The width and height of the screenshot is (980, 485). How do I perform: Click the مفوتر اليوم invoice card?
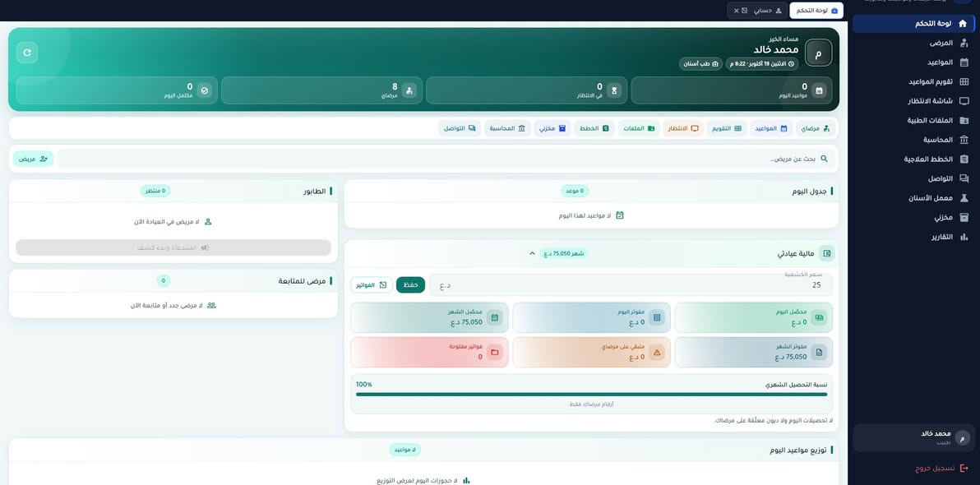pos(591,317)
